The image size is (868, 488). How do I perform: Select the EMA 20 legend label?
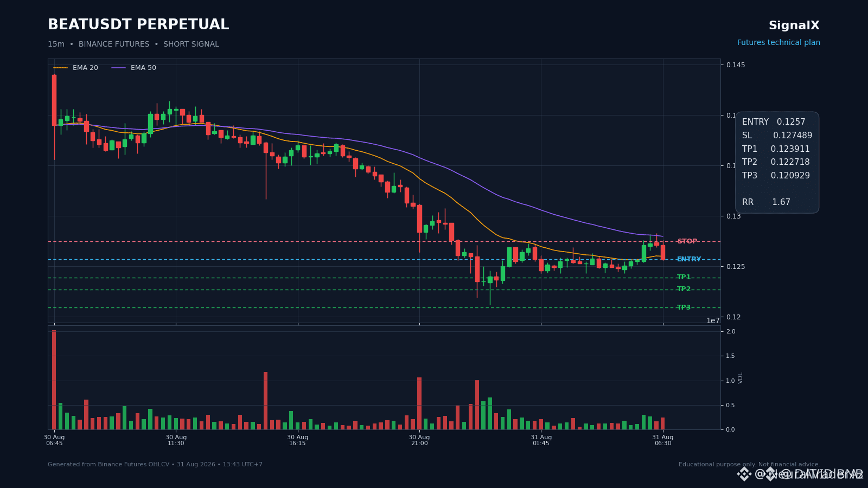tap(85, 68)
